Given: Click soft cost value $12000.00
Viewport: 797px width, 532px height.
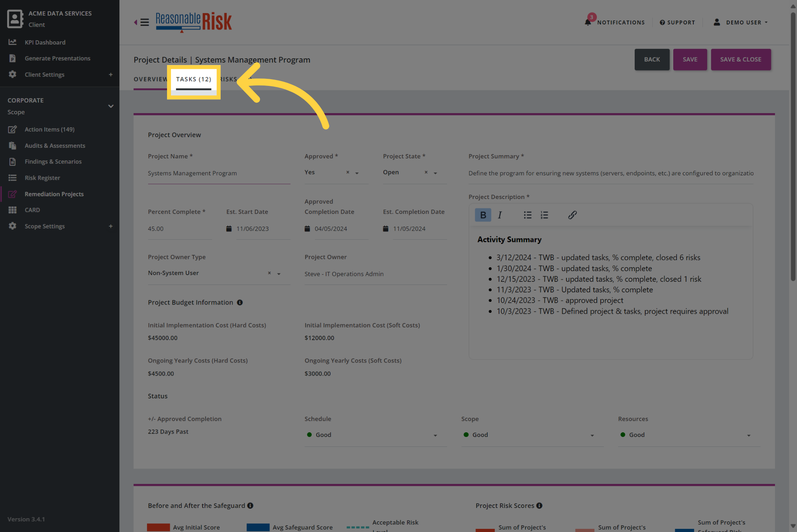Looking at the screenshot, I should [319, 338].
